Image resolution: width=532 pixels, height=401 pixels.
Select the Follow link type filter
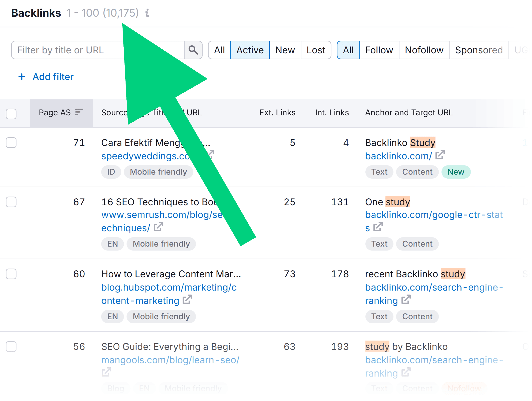click(x=379, y=50)
